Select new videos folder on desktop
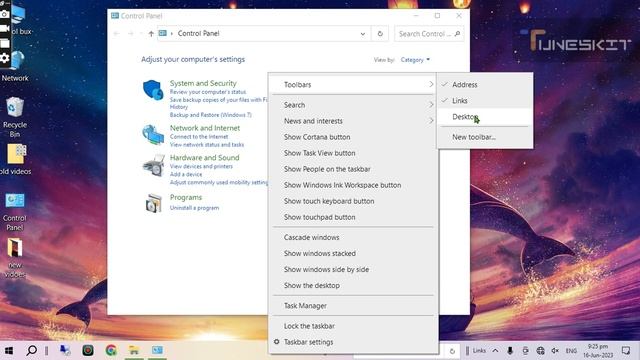The width and height of the screenshot is (640, 360). (x=15, y=258)
